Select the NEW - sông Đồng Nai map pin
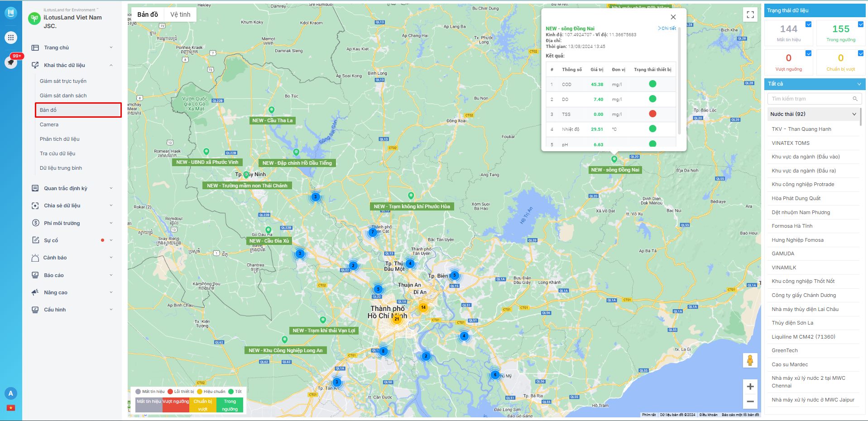This screenshot has width=868, height=421. click(x=614, y=159)
